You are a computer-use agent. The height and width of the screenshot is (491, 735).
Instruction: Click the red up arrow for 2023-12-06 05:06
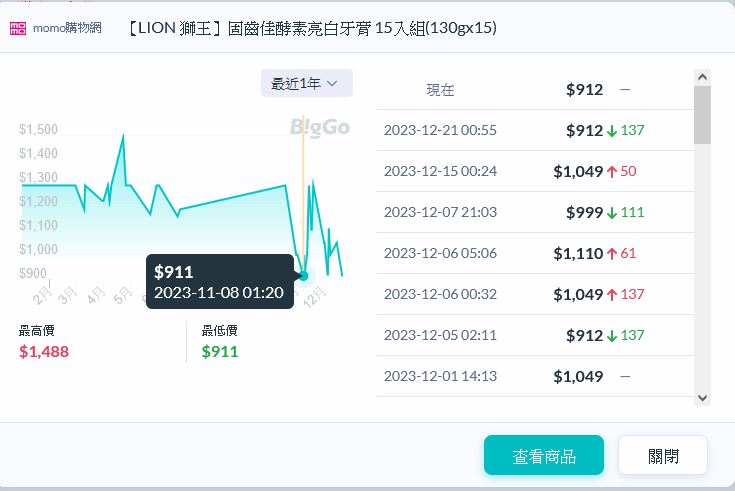coord(612,253)
